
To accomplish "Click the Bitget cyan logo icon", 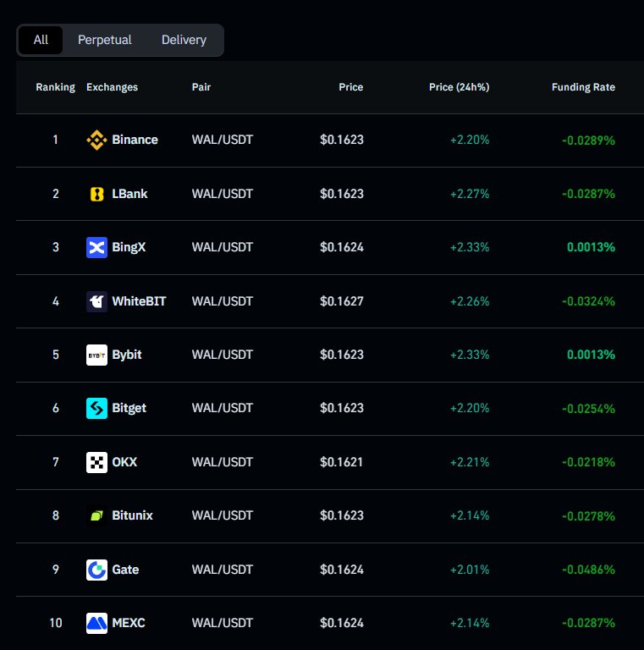I will tap(96, 408).
